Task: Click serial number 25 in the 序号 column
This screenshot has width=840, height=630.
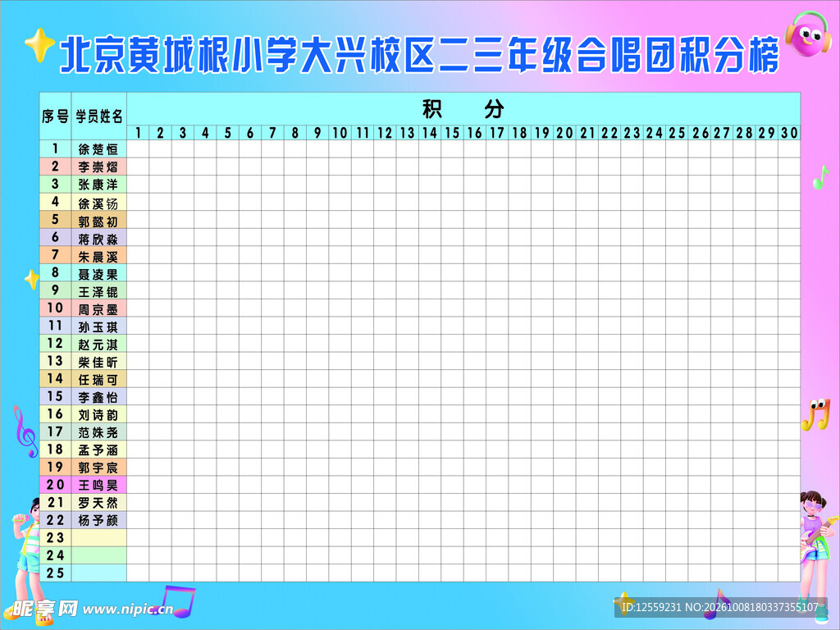Action: tap(55, 573)
